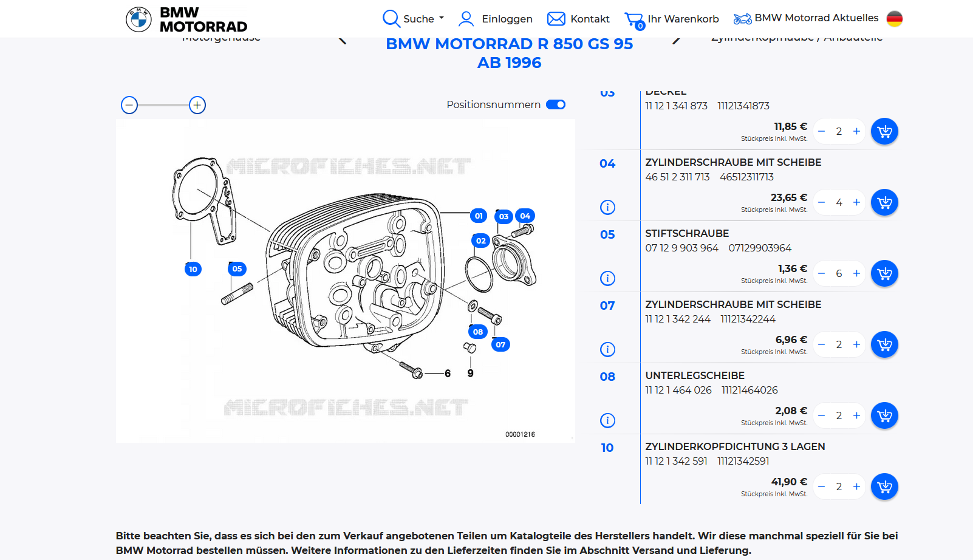The image size is (973, 560).
Task: Click the BMW Motorrad logo
Action: click(186, 19)
